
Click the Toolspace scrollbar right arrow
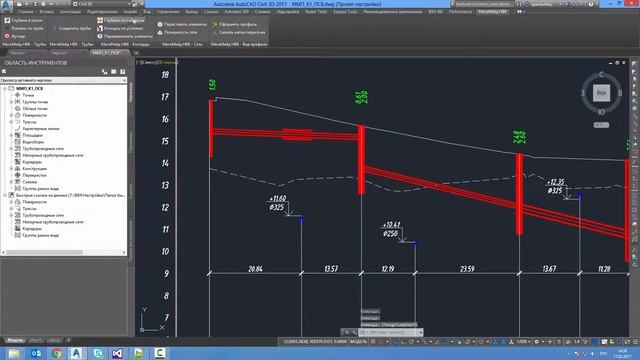[124, 252]
